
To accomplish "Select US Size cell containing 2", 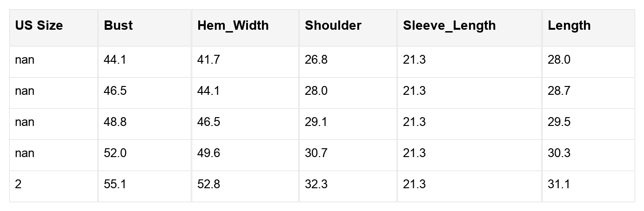I will (18, 185).
